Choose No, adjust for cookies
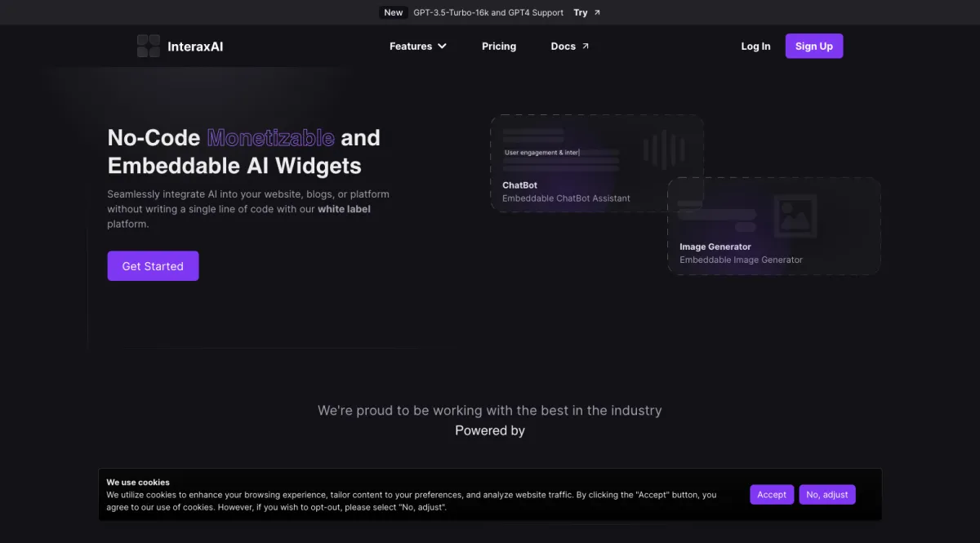This screenshot has width=980, height=543. click(x=827, y=494)
